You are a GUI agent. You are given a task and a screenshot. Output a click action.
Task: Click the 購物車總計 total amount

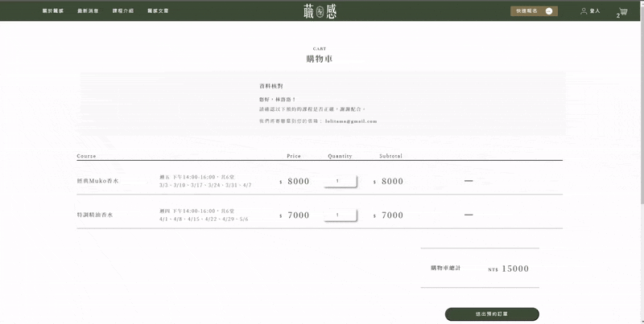(x=514, y=269)
